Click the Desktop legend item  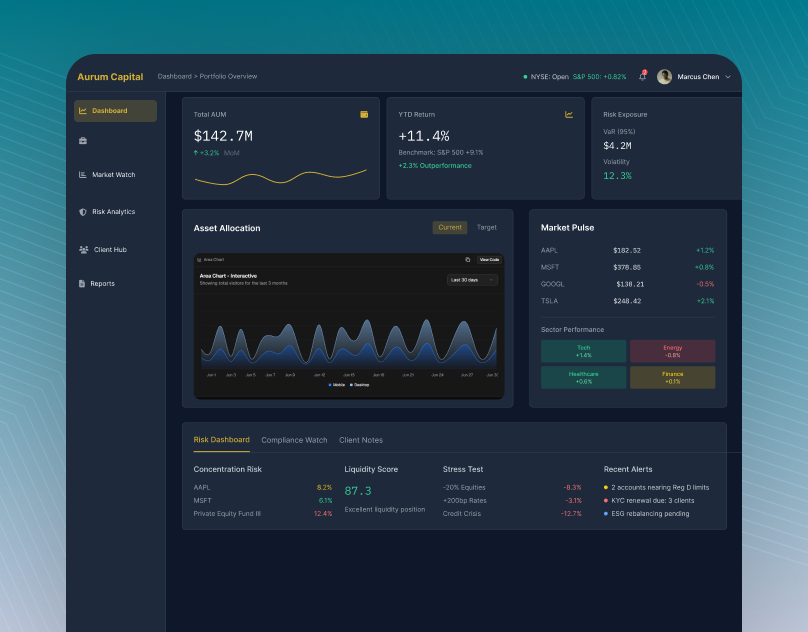click(x=360, y=385)
